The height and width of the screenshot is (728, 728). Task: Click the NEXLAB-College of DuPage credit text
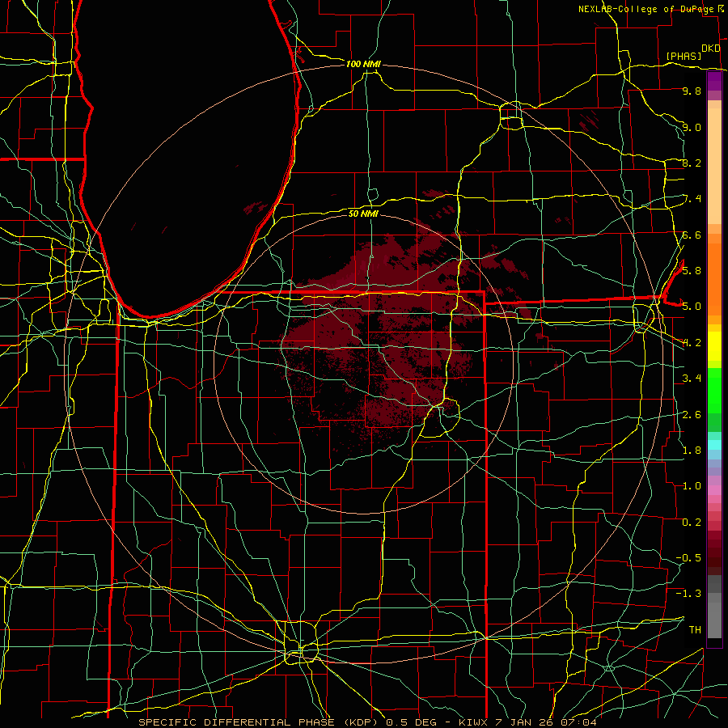tap(645, 9)
